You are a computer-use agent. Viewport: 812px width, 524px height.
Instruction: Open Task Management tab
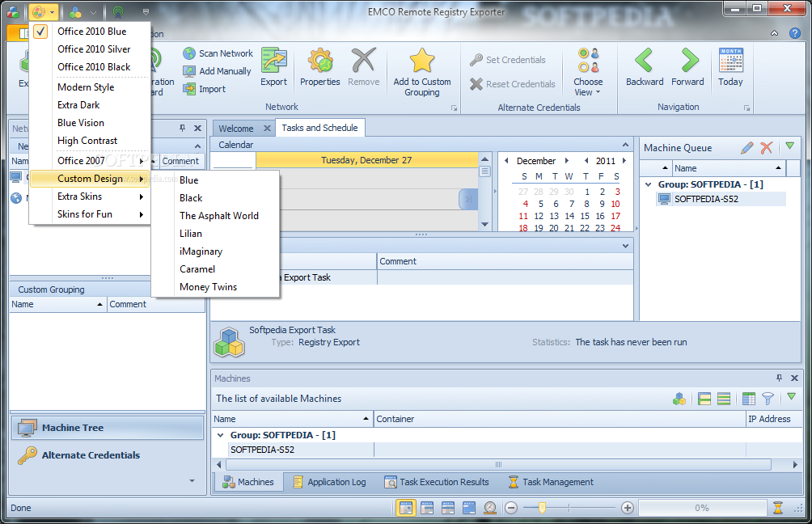[x=551, y=482]
